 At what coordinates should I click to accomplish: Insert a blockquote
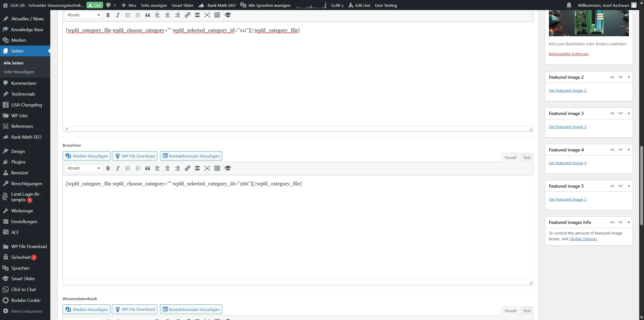click(147, 168)
